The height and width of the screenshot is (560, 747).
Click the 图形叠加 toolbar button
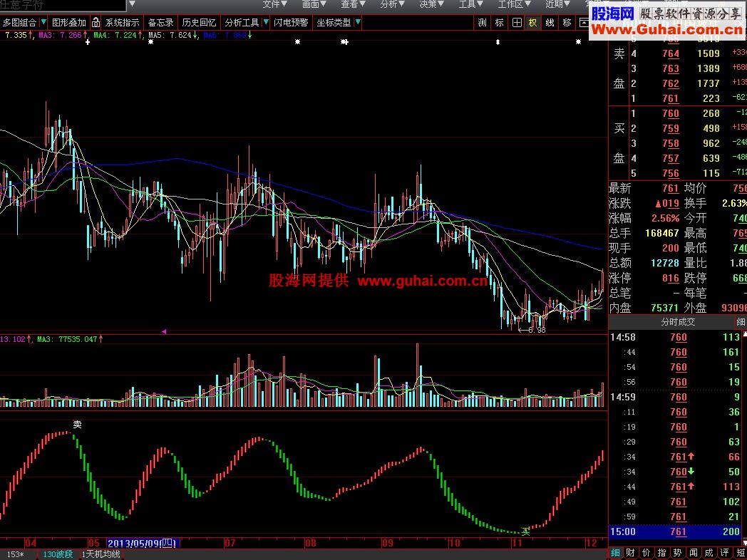pos(69,22)
